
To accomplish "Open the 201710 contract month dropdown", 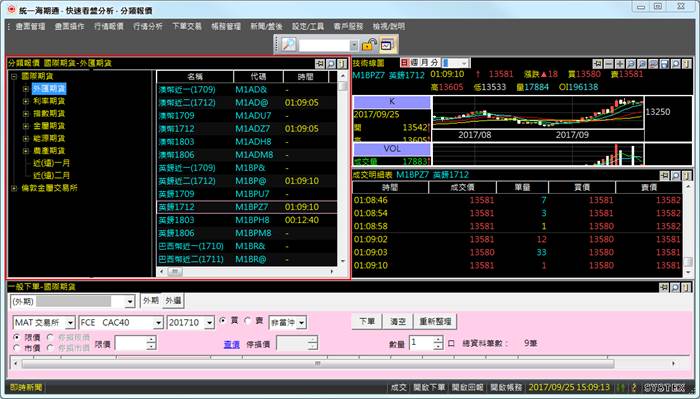I will [210, 323].
